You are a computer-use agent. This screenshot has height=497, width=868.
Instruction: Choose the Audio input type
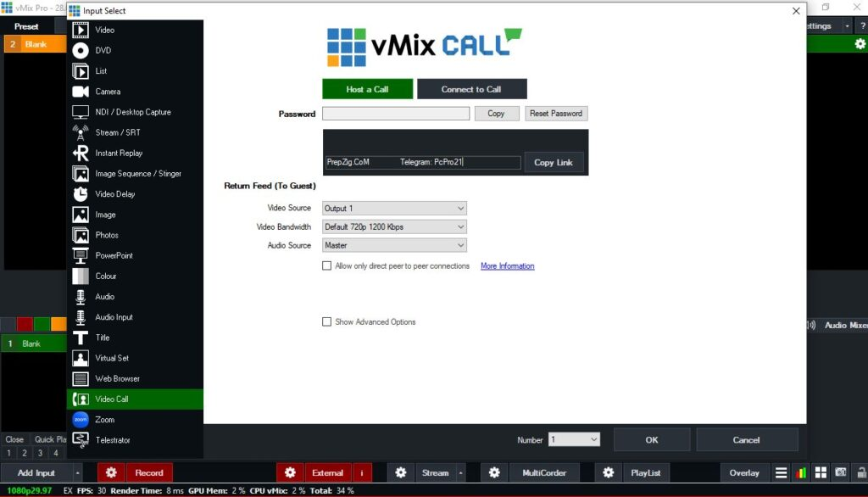(135, 297)
